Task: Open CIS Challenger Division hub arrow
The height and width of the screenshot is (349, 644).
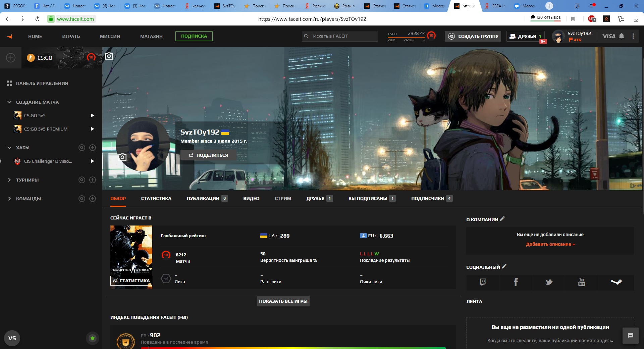Action: [x=92, y=161]
